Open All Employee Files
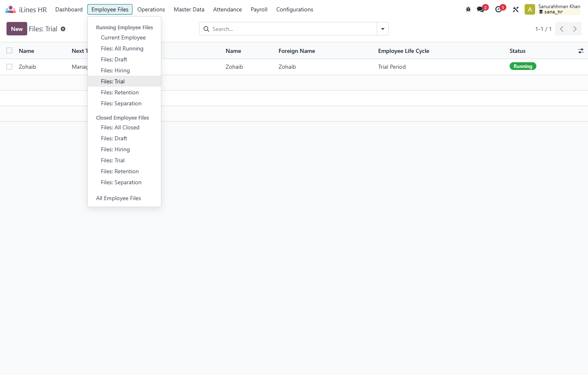The height and width of the screenshot is (375, 588). tap(124, 198)
